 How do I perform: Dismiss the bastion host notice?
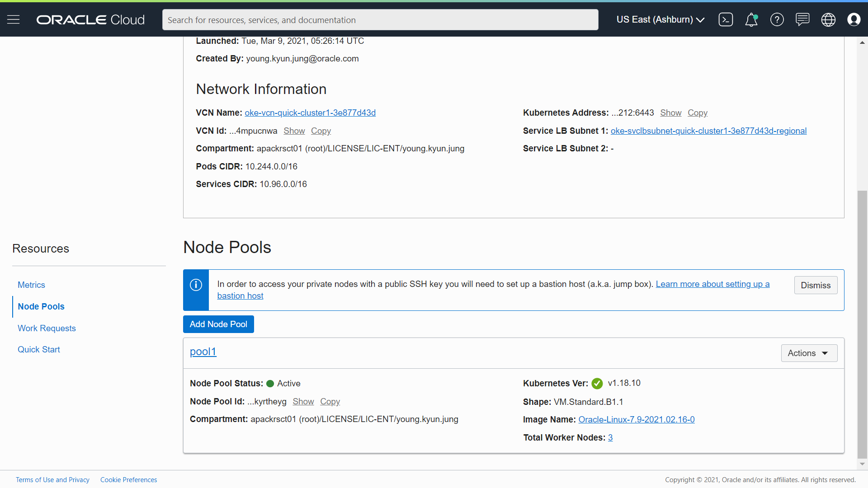pos(815,285)
